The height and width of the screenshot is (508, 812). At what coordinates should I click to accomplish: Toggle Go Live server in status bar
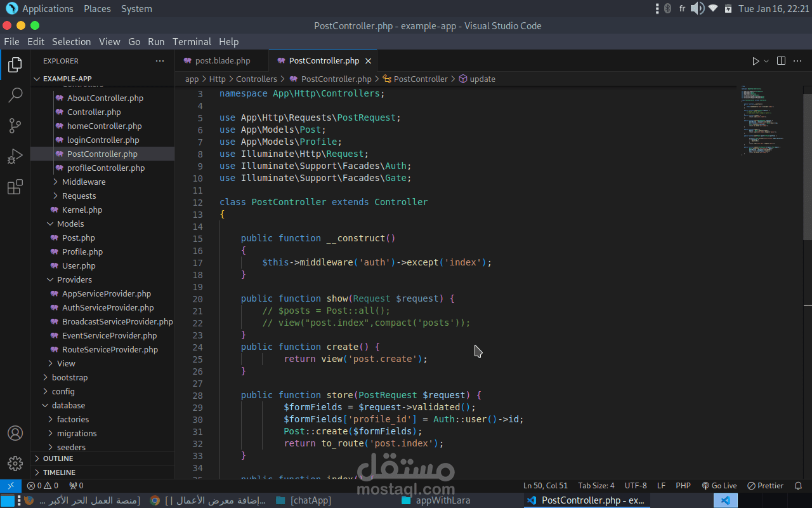coord(719,486)
